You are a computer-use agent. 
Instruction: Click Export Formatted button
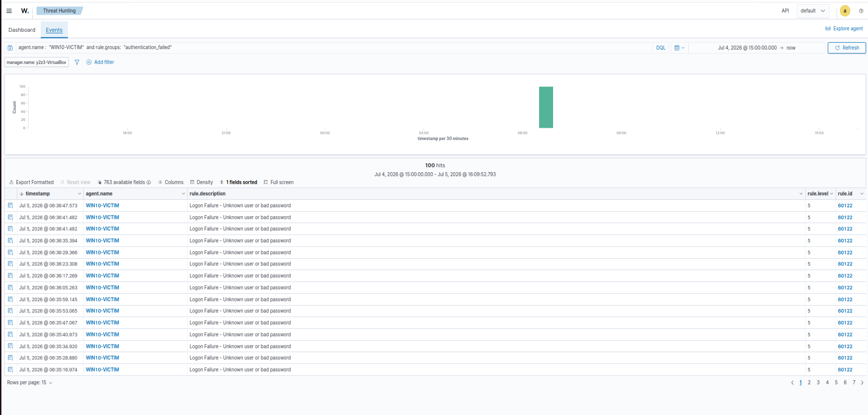[x=31, y=182]
